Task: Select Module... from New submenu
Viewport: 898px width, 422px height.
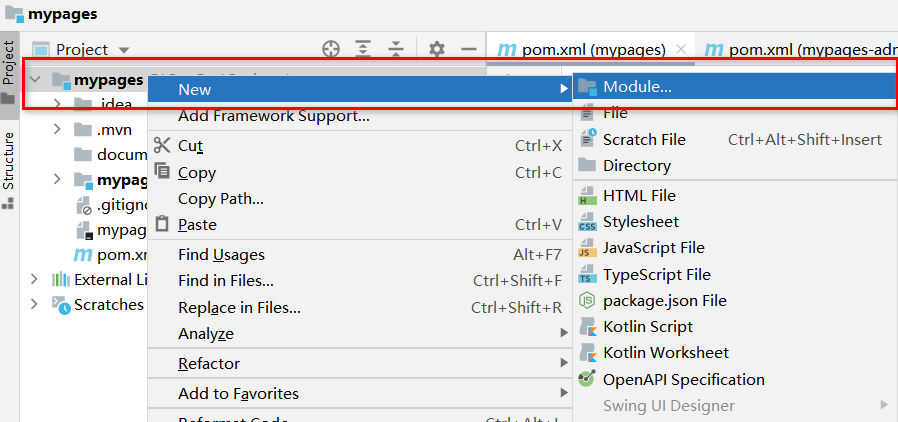Action: [637, 87]
